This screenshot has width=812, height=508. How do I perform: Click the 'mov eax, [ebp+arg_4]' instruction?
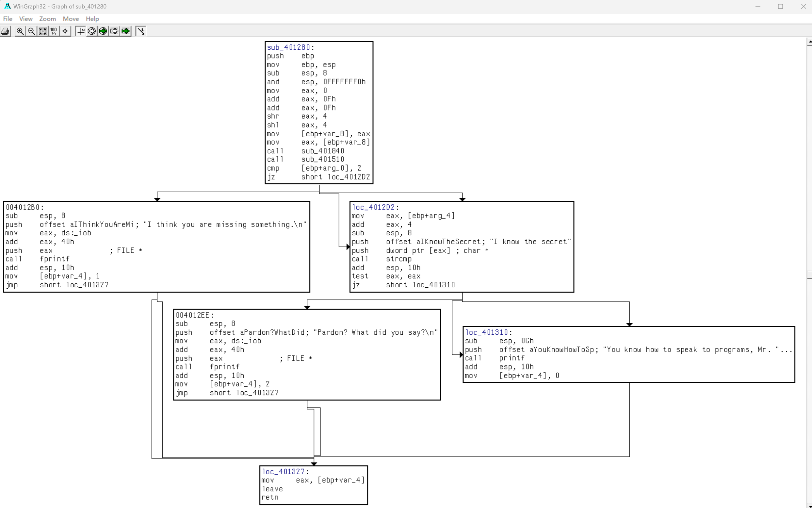pyautogui.click(x=403, y=216)
